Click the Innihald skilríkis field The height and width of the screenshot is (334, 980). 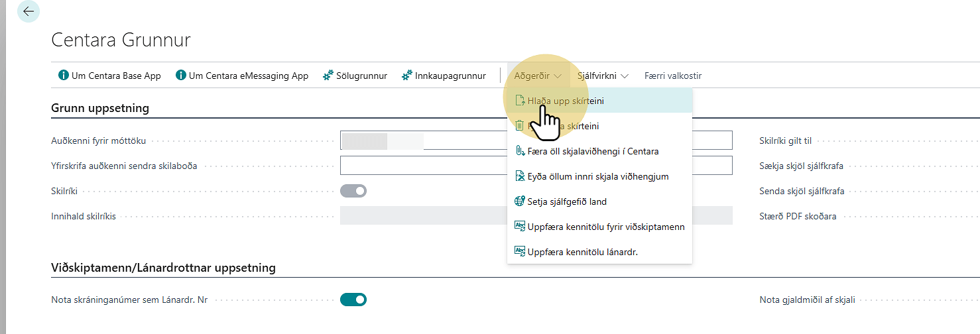(x=536, y=216)
